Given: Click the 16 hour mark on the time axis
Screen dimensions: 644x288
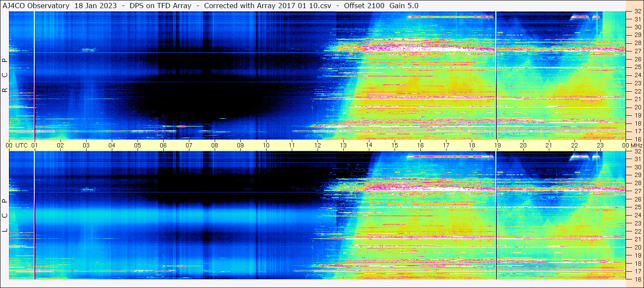Looking at the screenshot, I should 420,145.
